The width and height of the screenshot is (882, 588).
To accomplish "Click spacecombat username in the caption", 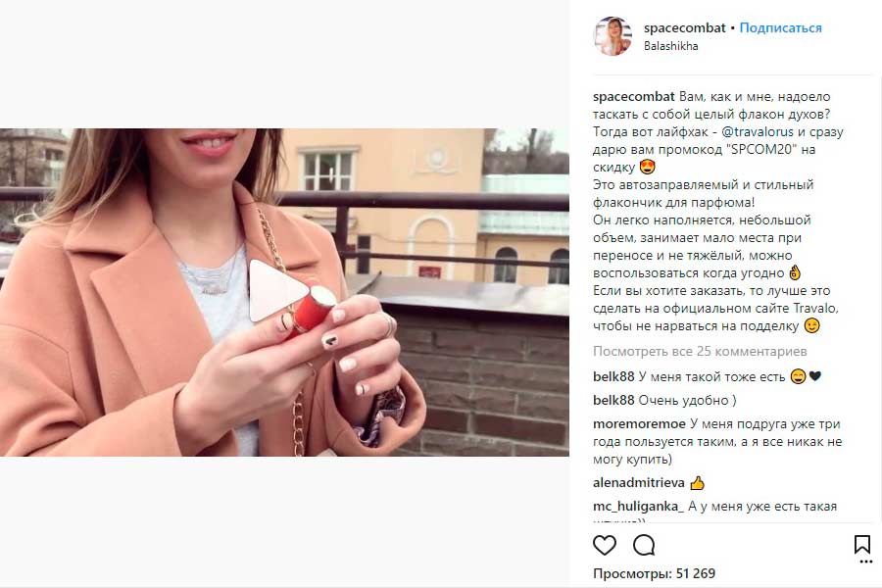I will [633, 97].
